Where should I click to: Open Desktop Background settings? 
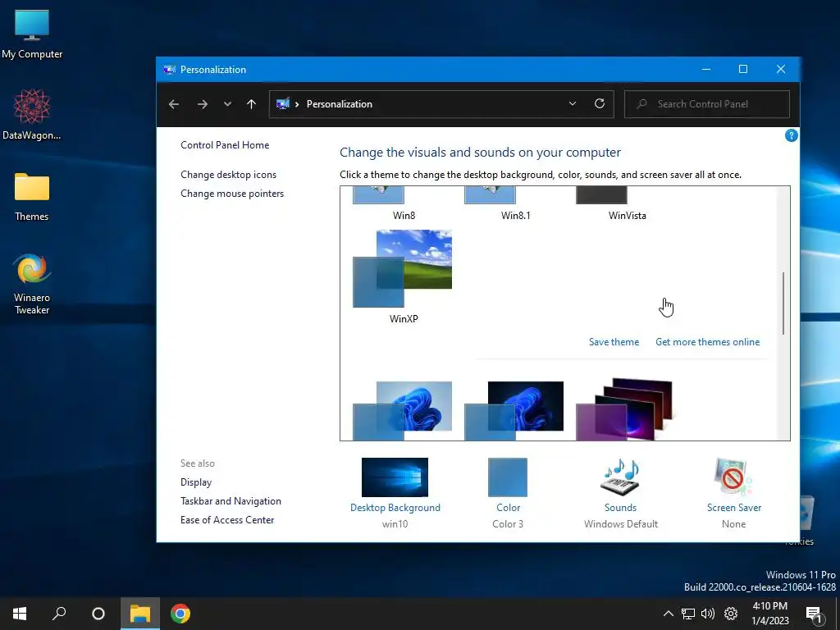(x=395, y=493)
